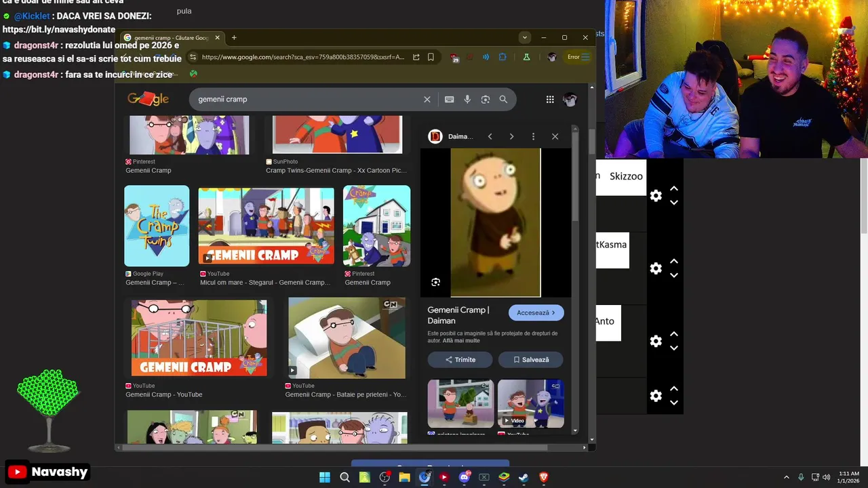The image size is (868, 488).
Task: Show previous image in the preview panel
Action: click(x=490, y=136)
